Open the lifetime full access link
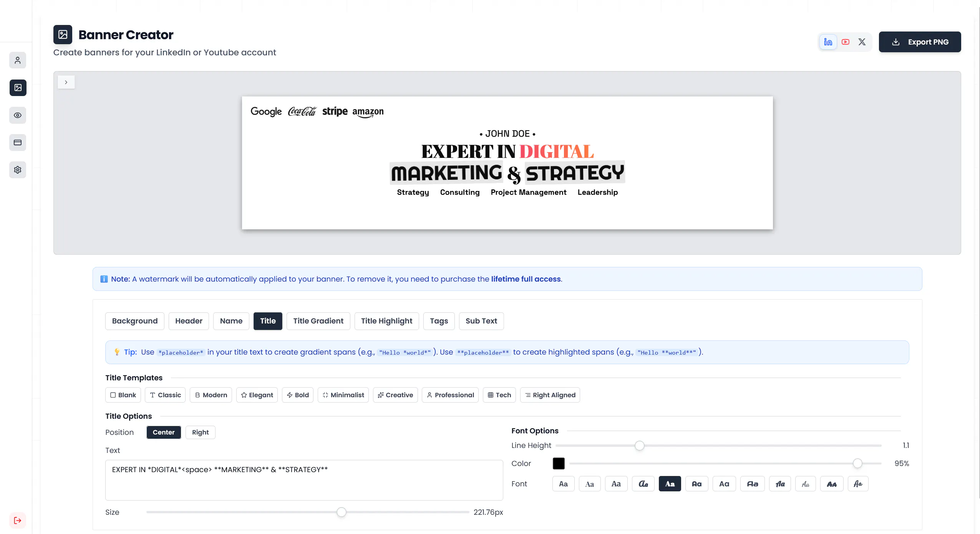The image size is (980, 534). pos(526,279)
